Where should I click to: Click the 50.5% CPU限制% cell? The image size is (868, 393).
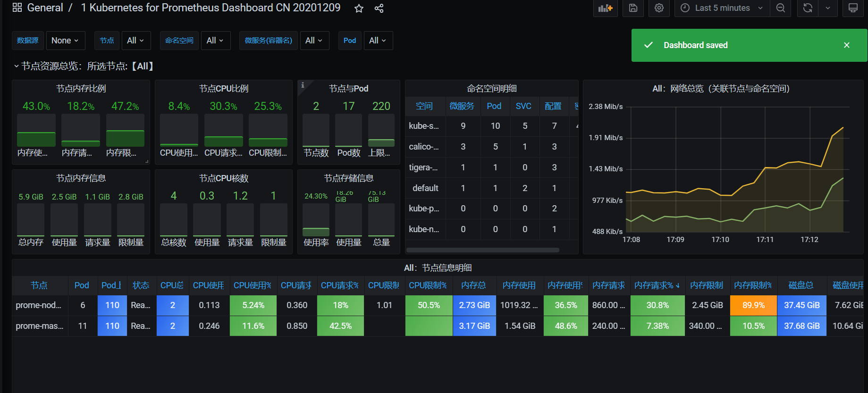[429, 305]
